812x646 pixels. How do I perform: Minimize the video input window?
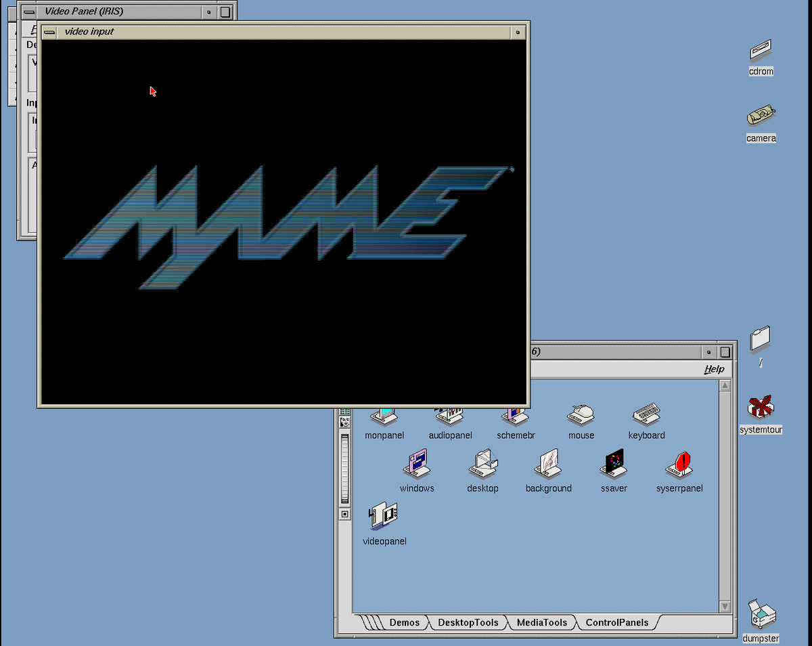pos(518,31)
